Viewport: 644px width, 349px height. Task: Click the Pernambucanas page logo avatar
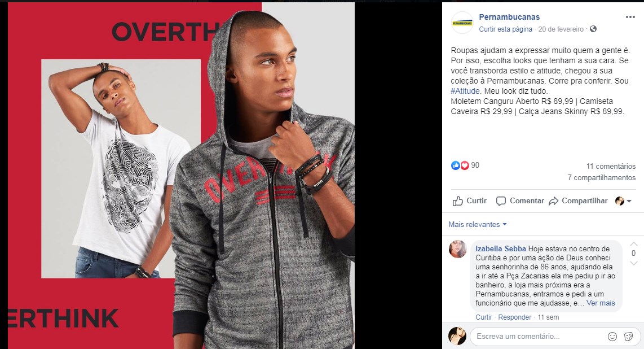pyautogui.click(x=462, y=23)
